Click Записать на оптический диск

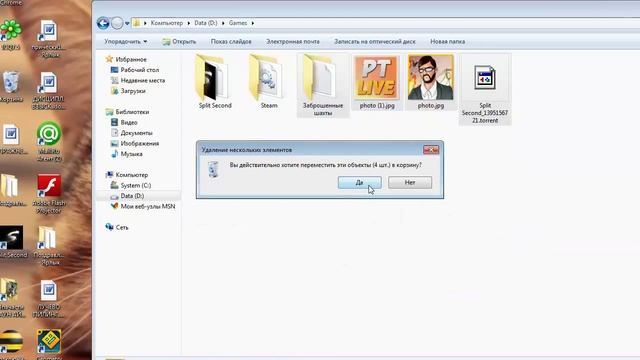tap(375, 42)
